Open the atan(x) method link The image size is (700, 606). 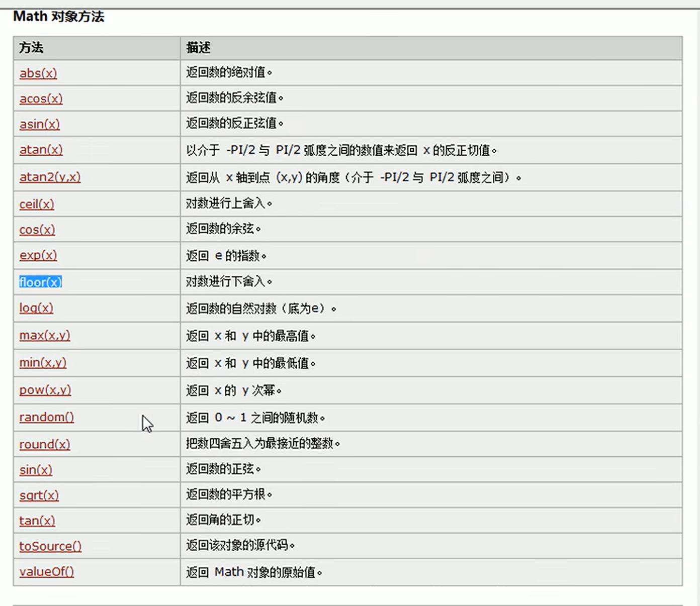[41, 150]
